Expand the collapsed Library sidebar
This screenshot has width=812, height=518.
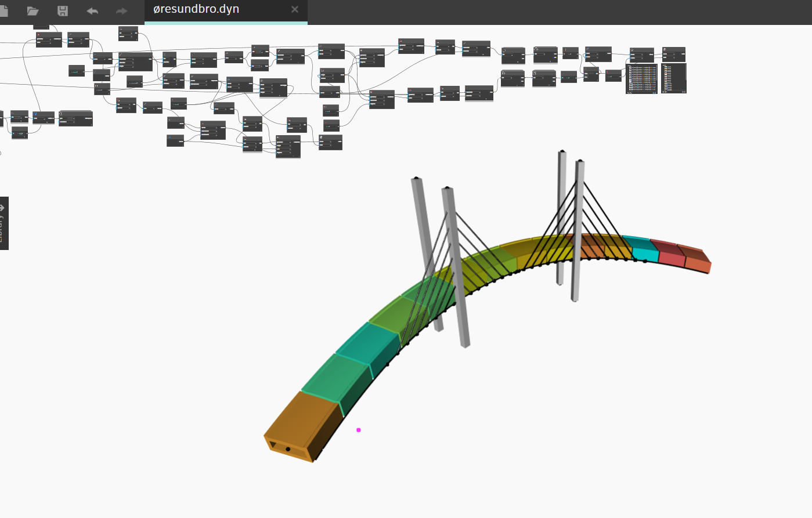[x=4, y=224]
